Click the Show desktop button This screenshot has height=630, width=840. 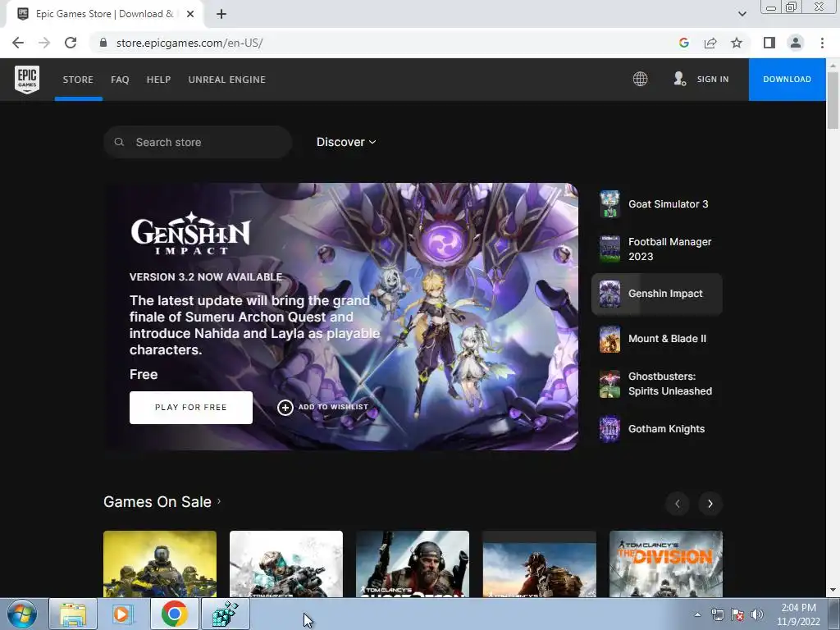point(834,614)
